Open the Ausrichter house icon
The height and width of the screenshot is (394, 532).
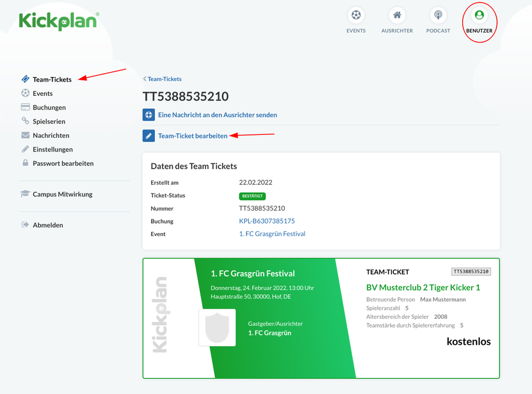pyautogui.click(x=397, y=15)
